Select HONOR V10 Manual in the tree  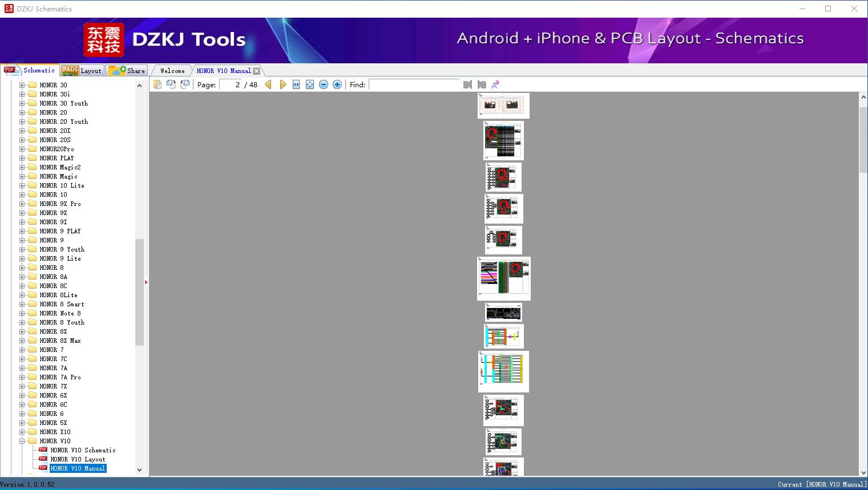(x=78, y=468)
